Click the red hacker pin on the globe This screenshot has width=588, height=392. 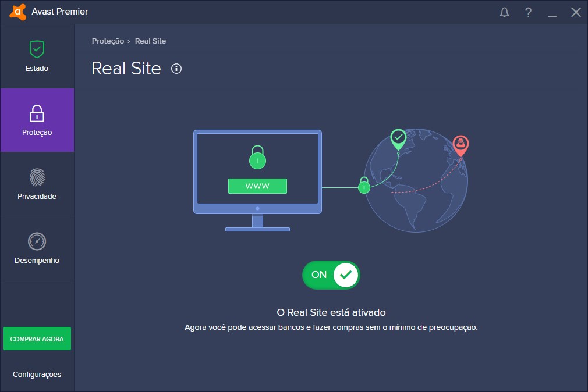461,144
